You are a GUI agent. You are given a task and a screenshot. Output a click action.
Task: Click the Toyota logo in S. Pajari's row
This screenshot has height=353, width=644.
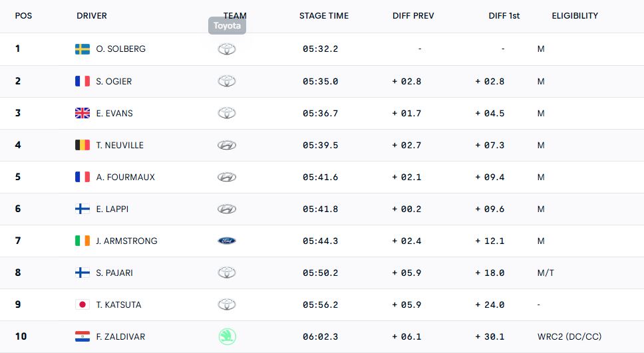point(227,273)
